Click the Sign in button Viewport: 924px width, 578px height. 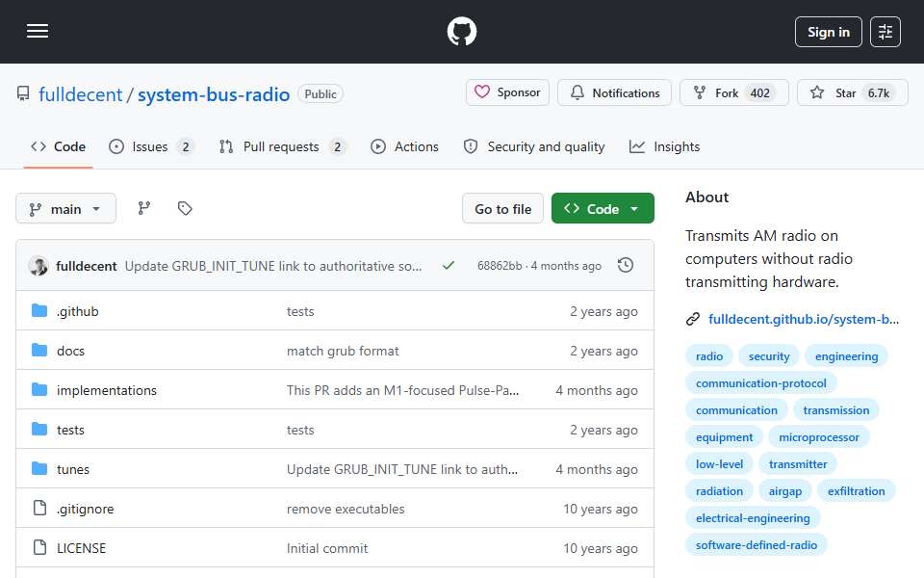[x=828, y=32]
